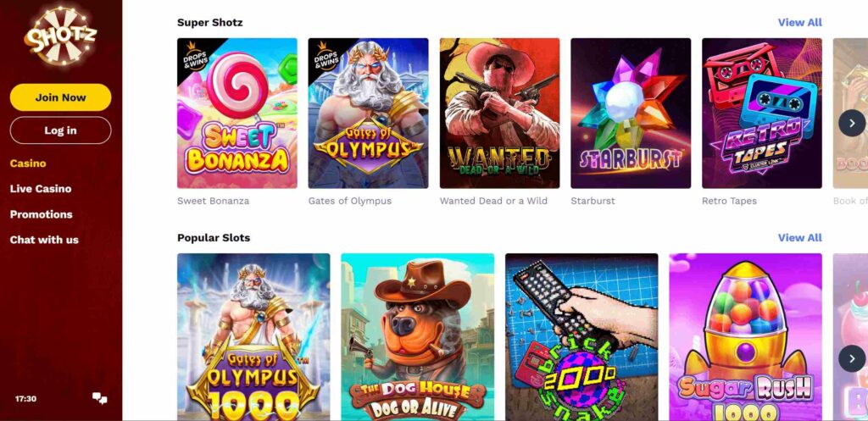The width and height of the screenshot is (868, 421).
Task: Go to Casino in sidebar menu
Action: pos(28,163)
